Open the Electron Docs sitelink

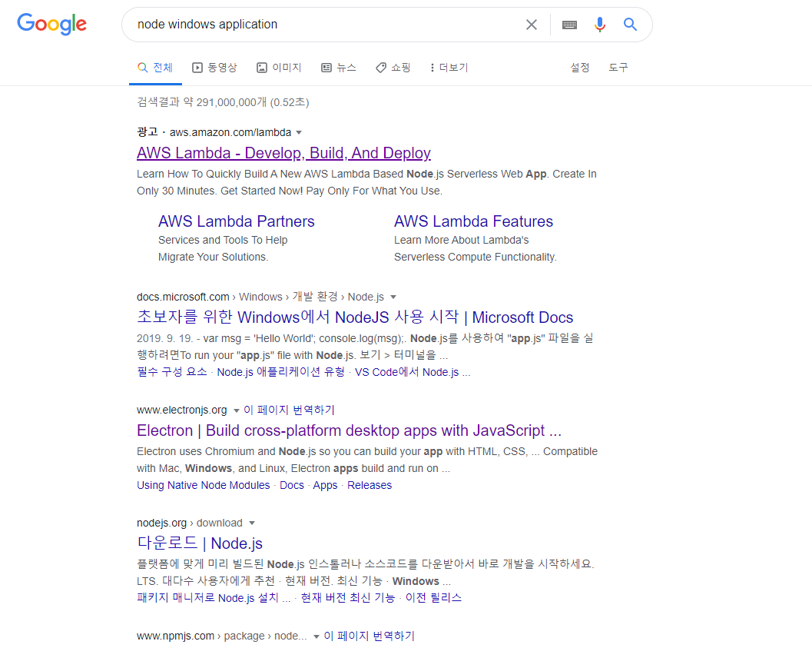tap(292, 485)
